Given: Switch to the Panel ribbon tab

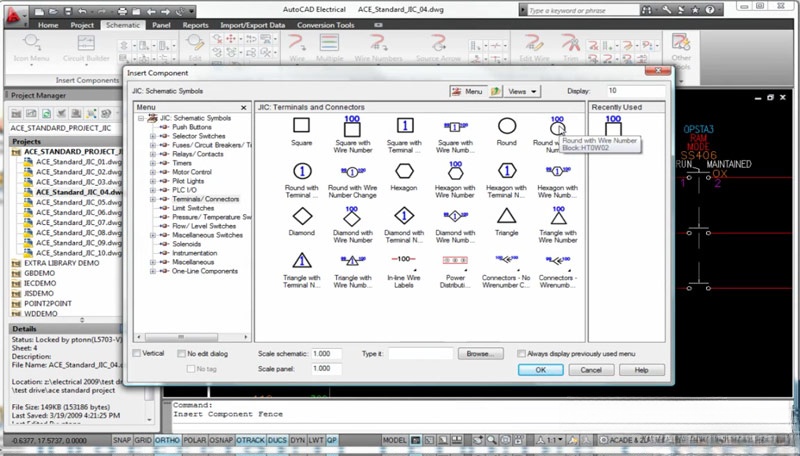Looking at the screenshot, I should (161, 25).
